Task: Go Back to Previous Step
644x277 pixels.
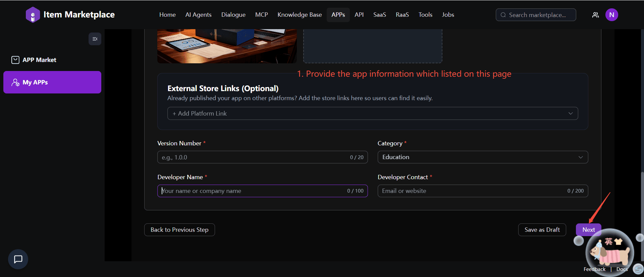Action: coord(179,230)
